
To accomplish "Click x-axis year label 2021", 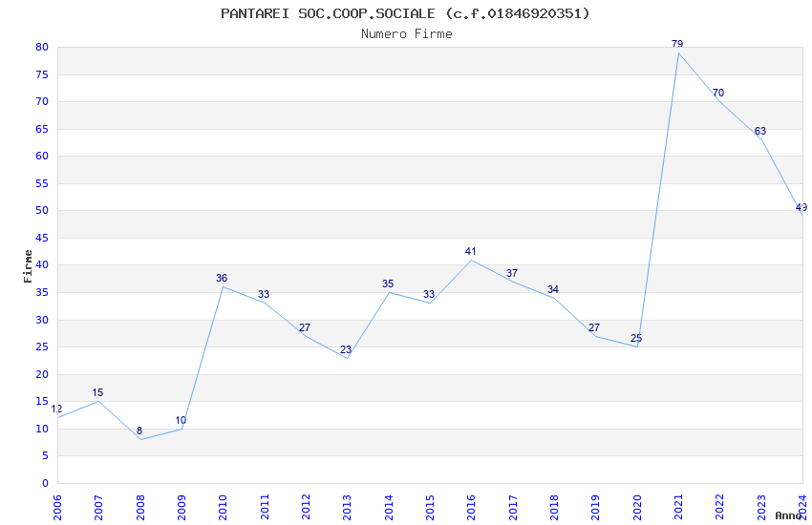I will click(678, 508).
